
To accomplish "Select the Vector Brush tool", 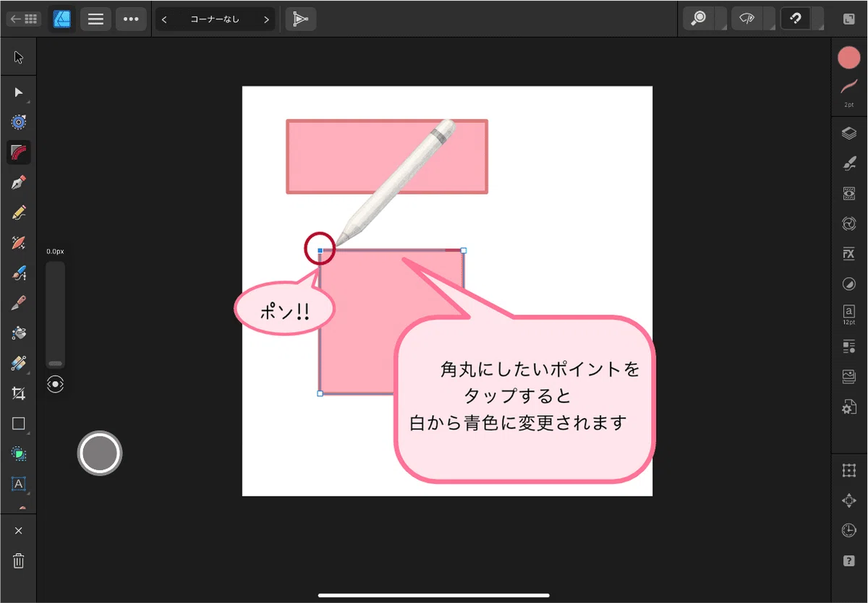I will point(19,242).
